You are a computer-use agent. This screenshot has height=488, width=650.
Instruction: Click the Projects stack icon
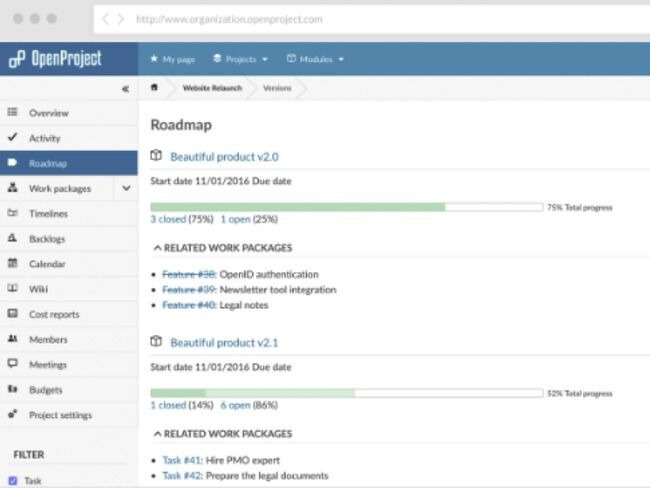pos(217,58)
